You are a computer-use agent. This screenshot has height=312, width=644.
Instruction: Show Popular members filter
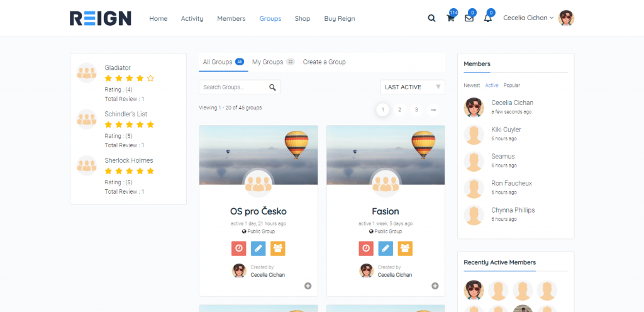tap(512, 86)
